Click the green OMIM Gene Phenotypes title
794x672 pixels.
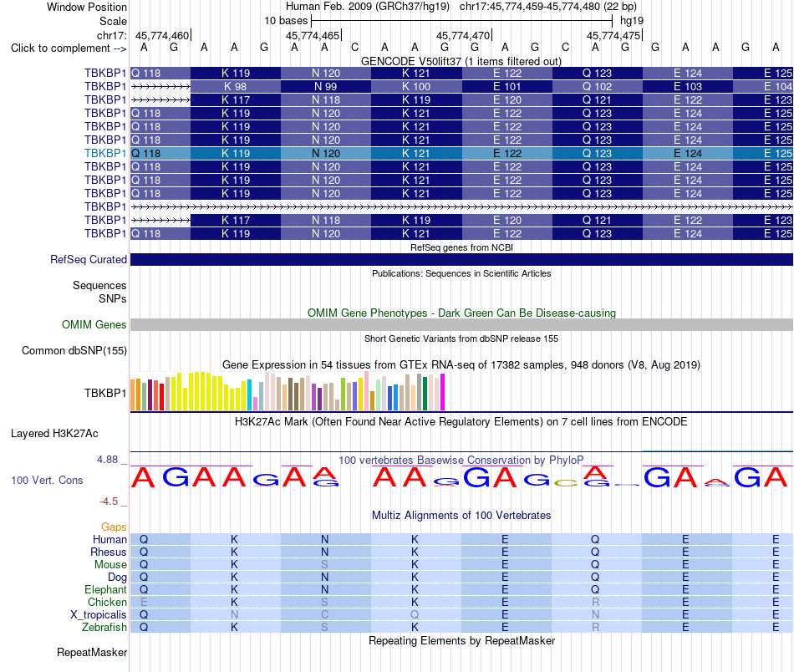click(x=461, y=313)
